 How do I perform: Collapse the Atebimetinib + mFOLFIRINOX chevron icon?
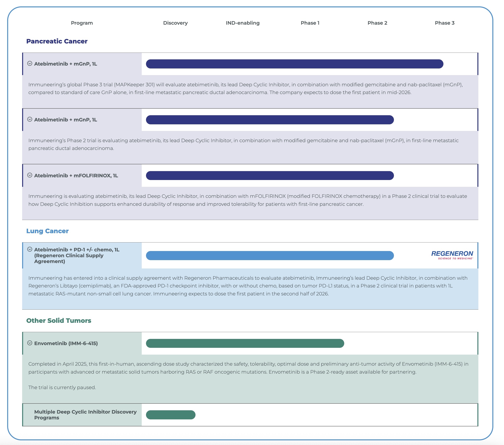coord(30,175)
